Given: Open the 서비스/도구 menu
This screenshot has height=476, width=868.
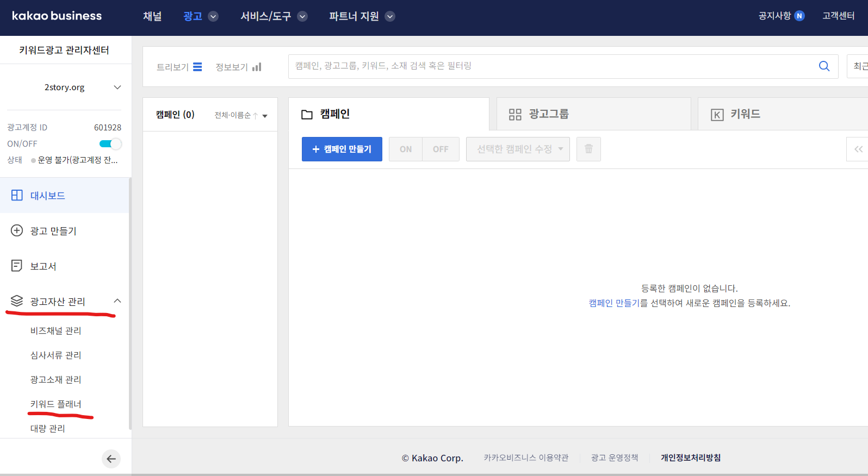Looking at the screenshot, I should coord(266,16).
